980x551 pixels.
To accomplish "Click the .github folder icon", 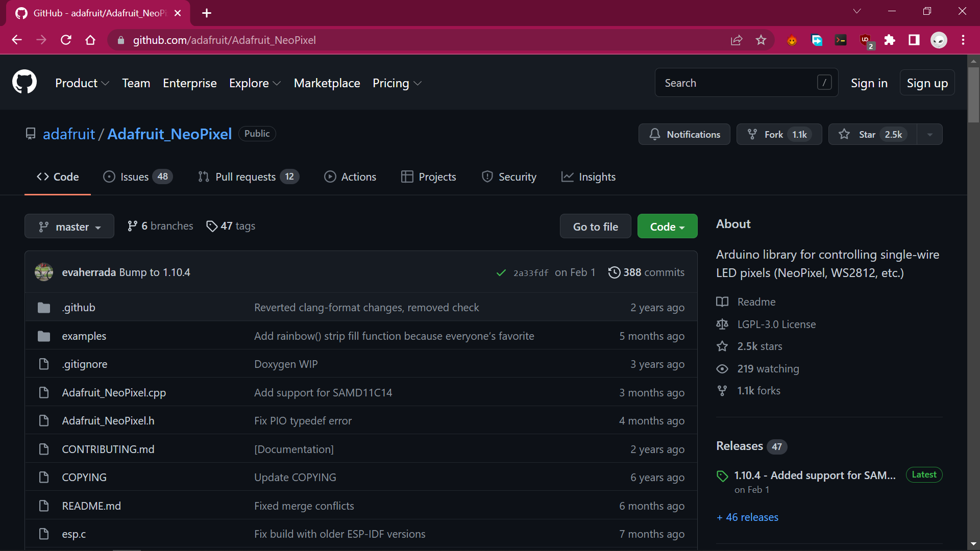I will coord(44,308).
